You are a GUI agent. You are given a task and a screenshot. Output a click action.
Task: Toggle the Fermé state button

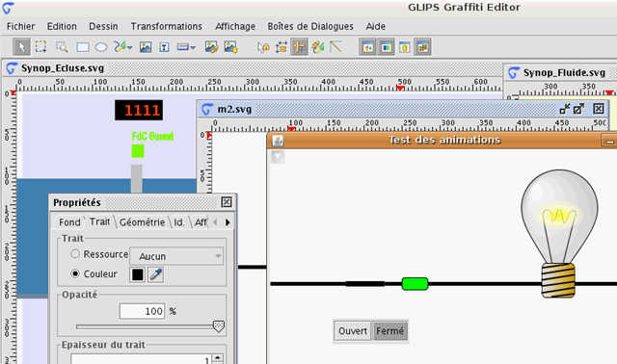pos(389,331)
